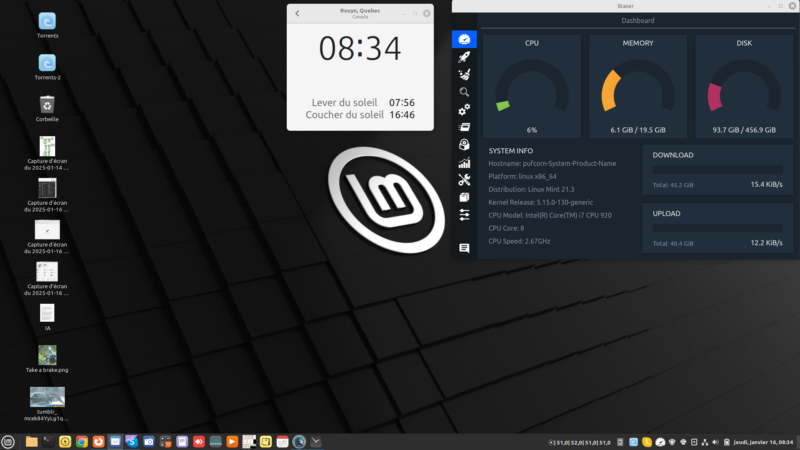Open the Processes icon in Stacer sidebar

(464, 127)
